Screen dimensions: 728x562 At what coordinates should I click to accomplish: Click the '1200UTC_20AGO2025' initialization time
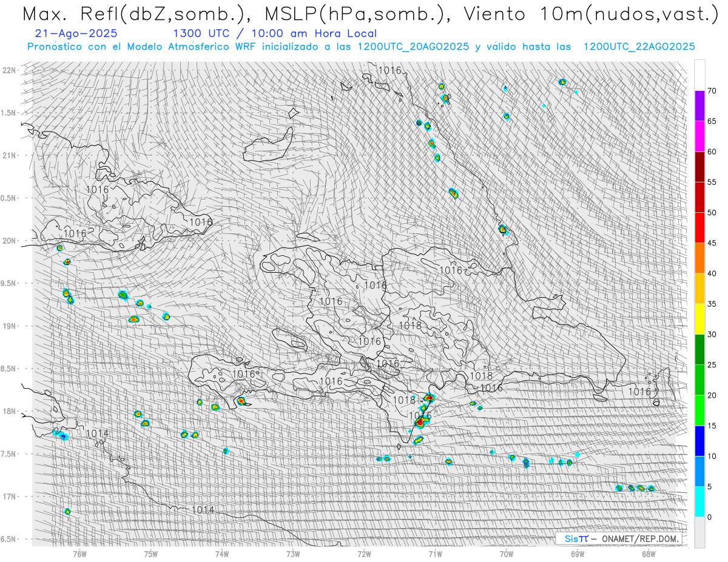pos(413,47)
